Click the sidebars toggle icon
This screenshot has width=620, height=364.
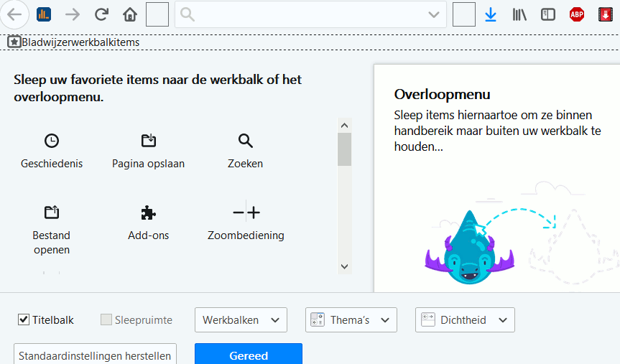pos(548,15)
